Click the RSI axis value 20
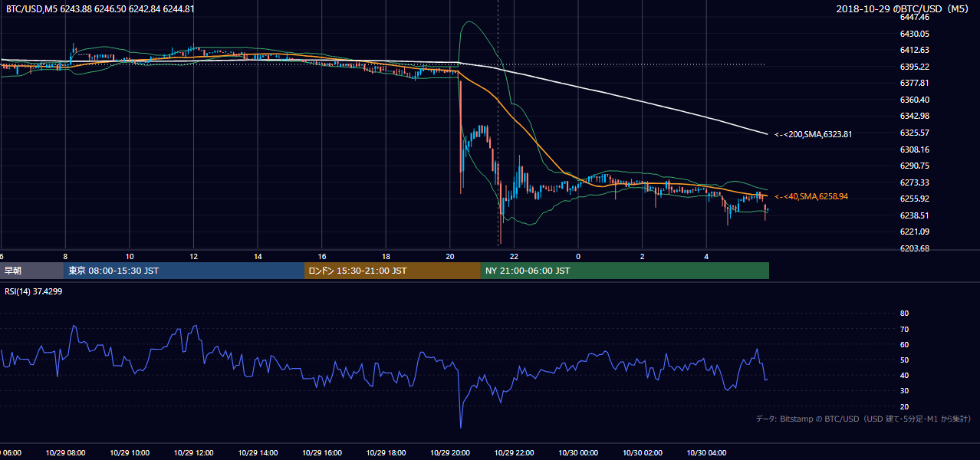 coord(904,406)
